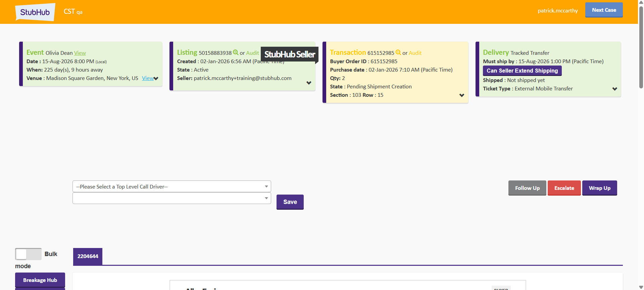Click the Follow Up button
Viewport: 644px width, 290px height.
(527, 188)
